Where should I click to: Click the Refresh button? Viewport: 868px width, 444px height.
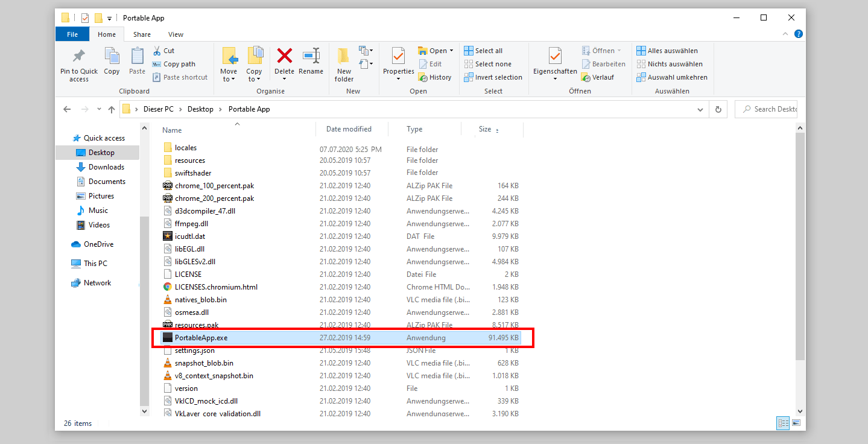click(718, 110)
